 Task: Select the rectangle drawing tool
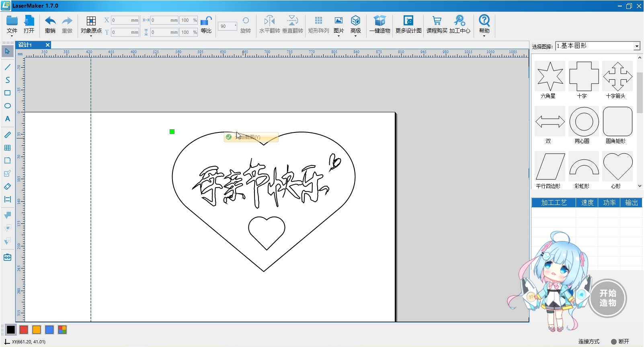(7, 93)
